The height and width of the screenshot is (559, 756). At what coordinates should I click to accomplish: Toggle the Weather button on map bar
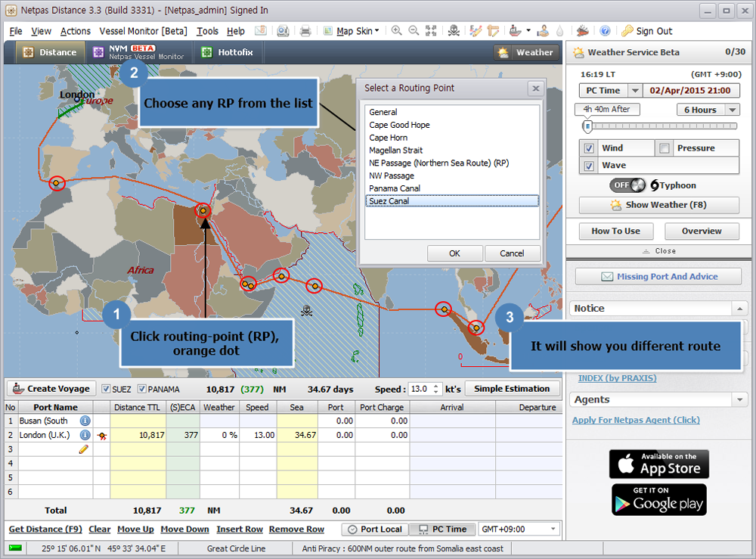click(526, 52)
